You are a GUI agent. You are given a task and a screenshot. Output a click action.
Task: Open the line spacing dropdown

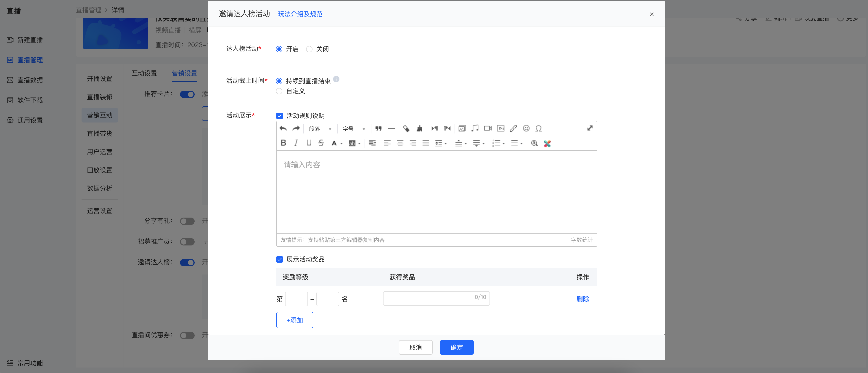pyautogui.click(x=441, y=143)
